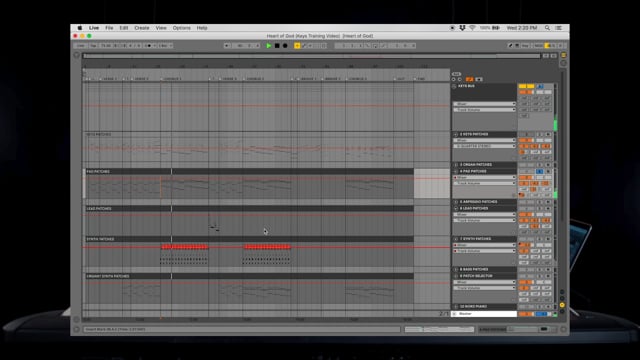Arm 2 KEYS PATCHES track for recording
640x360 pixels.
click(x=548, y=134)
